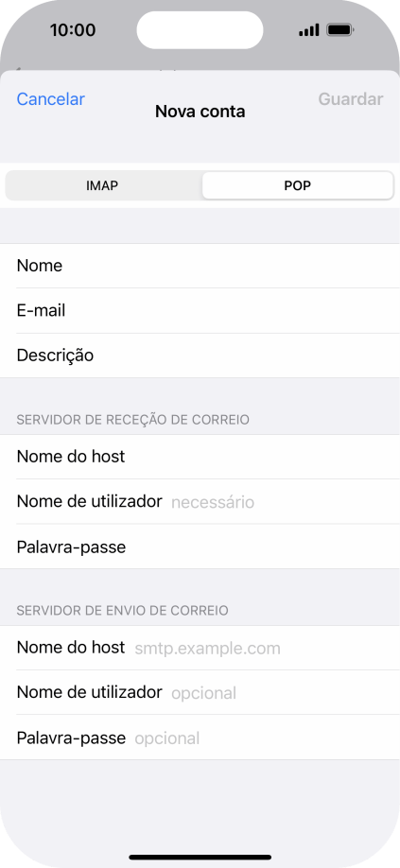Switch to the IMAP tab
Viewport: 400px width, 868px height.
coord(103,185)
